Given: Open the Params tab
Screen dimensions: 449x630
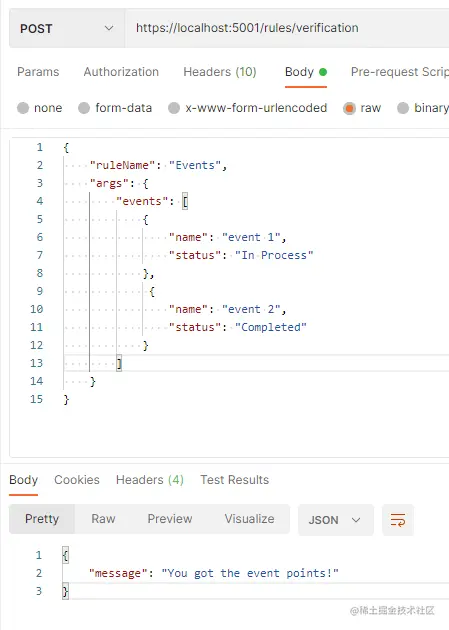Looking at the screenshot, I should tap(38, 72).
